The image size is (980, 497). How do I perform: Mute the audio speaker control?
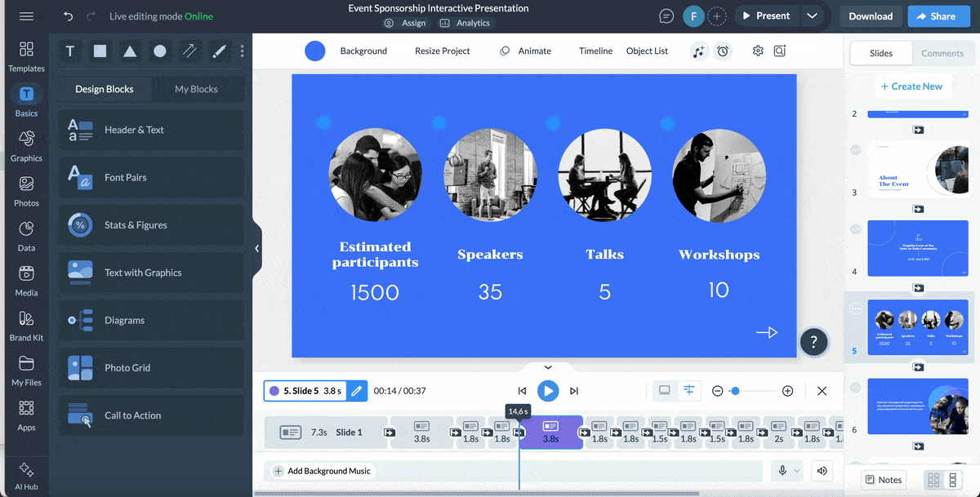point(822,471)
